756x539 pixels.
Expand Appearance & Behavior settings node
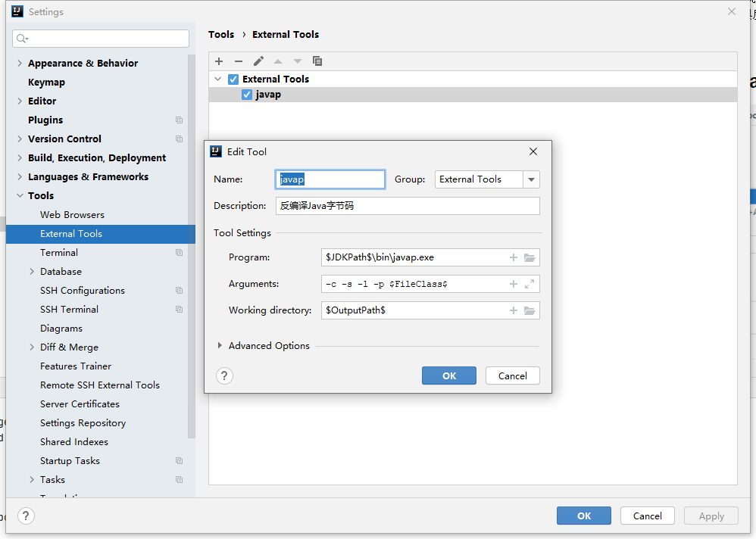[x=20, y=64]
